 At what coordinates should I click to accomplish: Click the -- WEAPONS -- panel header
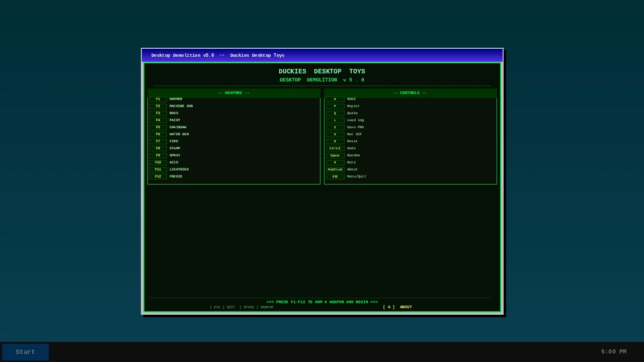tap(233, 93)
